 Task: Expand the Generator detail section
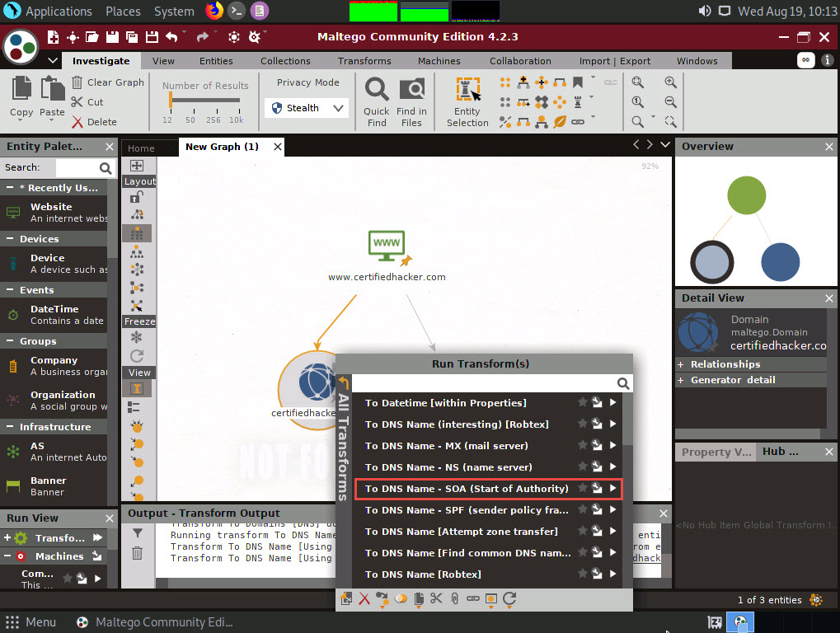681,380
